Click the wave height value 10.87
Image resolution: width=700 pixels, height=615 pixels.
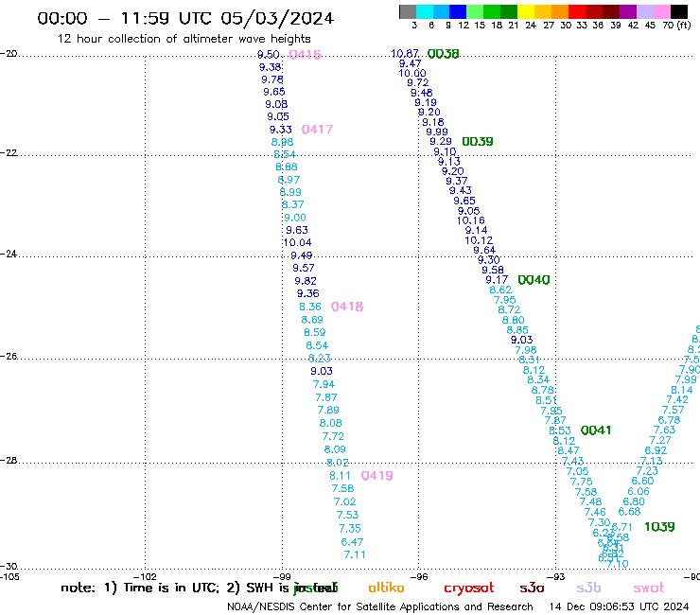[405, 54]
